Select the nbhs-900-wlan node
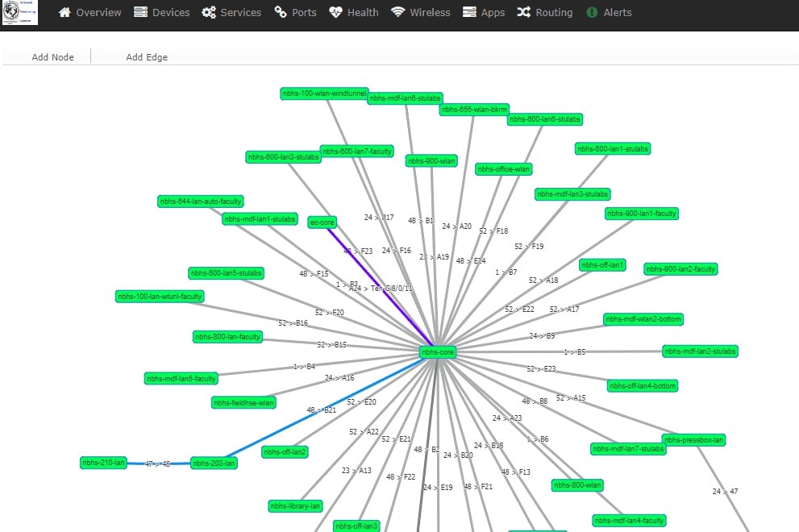The height and width of the screenshot is (532, 799). tap(431, 161)
